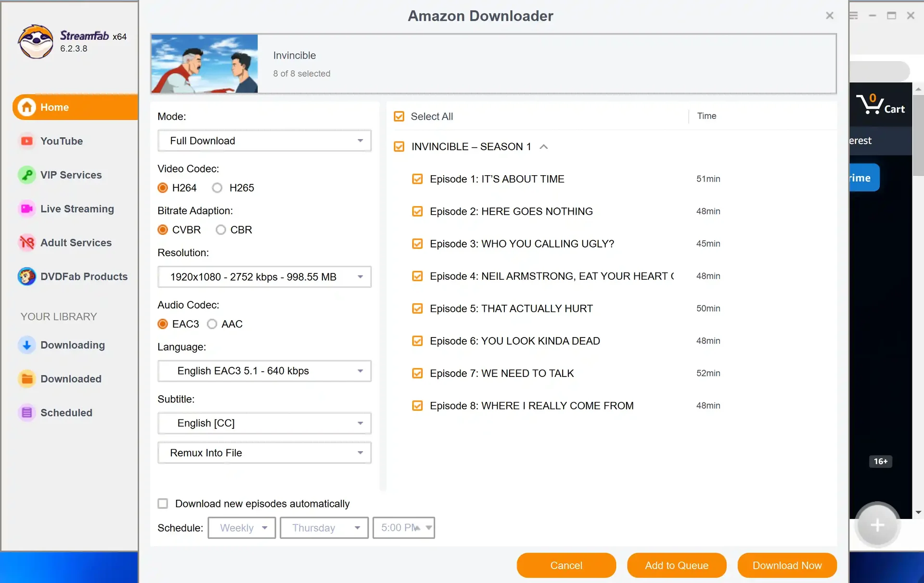The image size is (924, 583).
Task: Click the YouTube play icon in sidebar
Action: (27, 141)
